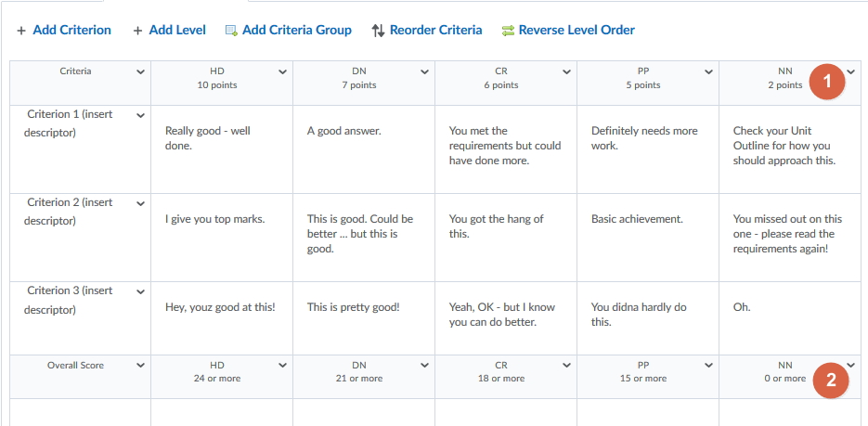Click the Add Criteria Group icon

click(231, 31)
